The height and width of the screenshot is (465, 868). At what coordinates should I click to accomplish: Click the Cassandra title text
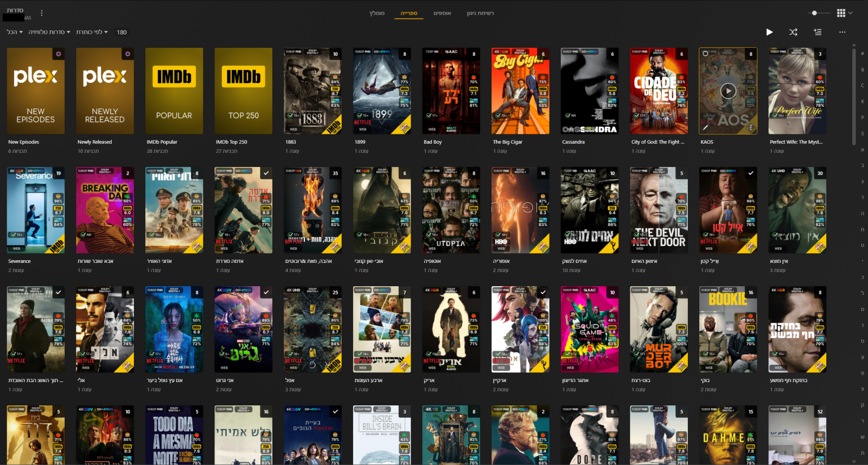pos(573,142)
